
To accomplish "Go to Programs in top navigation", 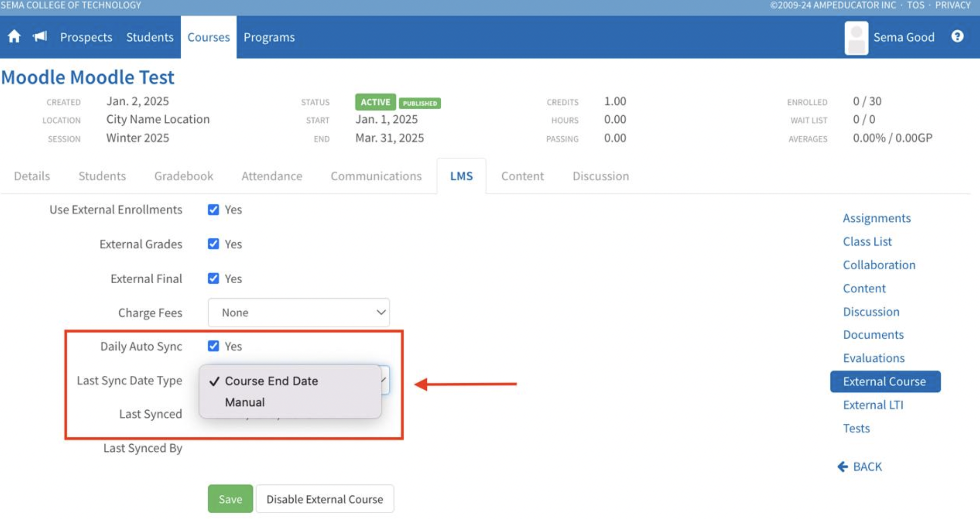I will [x=269, y=37].
